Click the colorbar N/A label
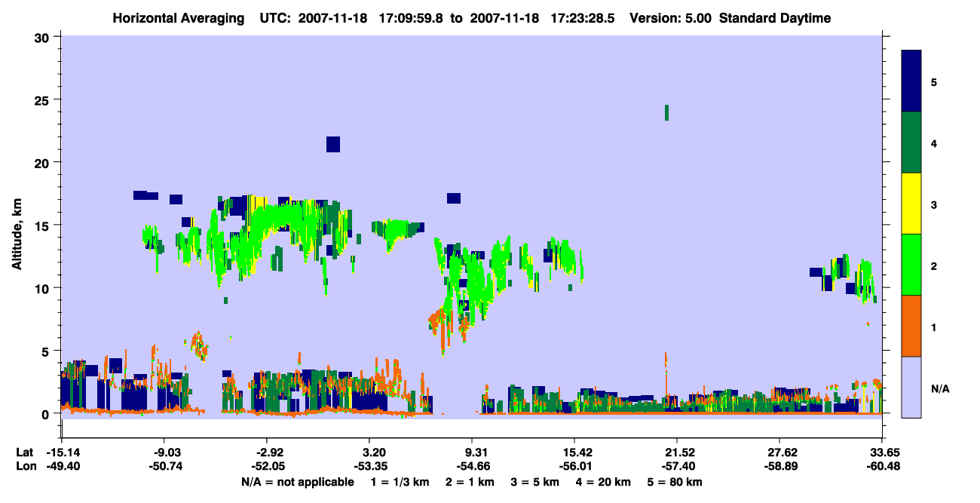980x503 pixels. [x=940, y=388]
